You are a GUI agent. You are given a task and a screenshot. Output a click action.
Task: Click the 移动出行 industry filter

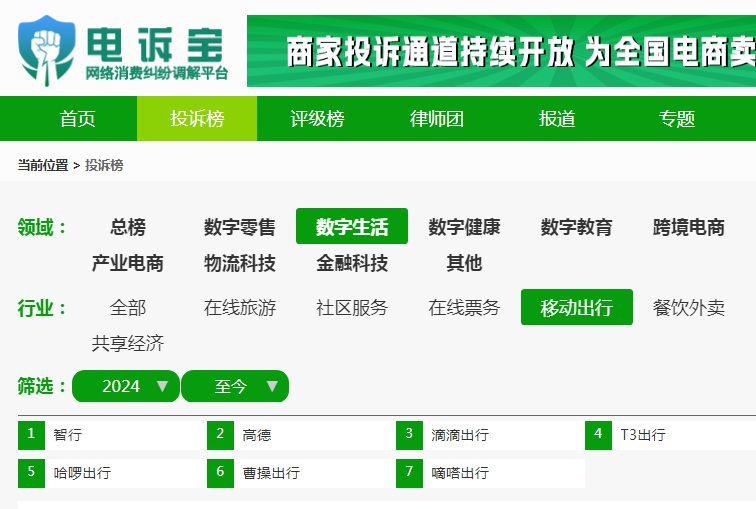click(577, 308)
